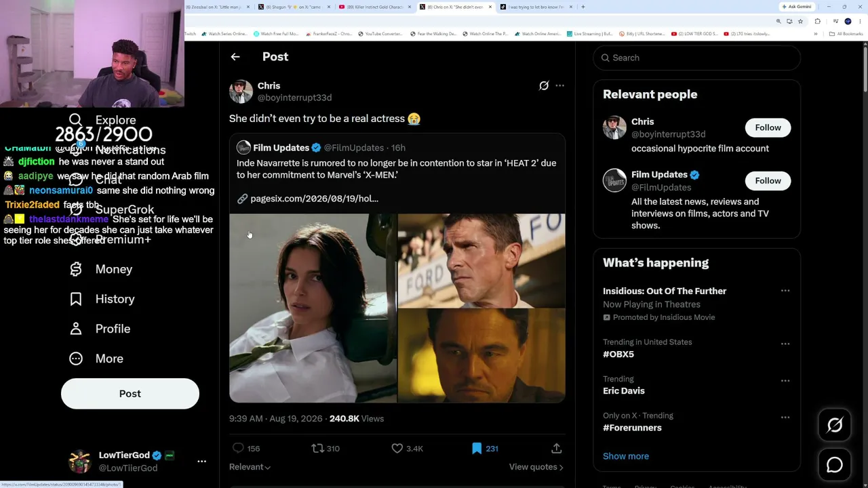Repost the post showing 310 reposts
This screenshot has width=868, height=488.
coord(317,448)
